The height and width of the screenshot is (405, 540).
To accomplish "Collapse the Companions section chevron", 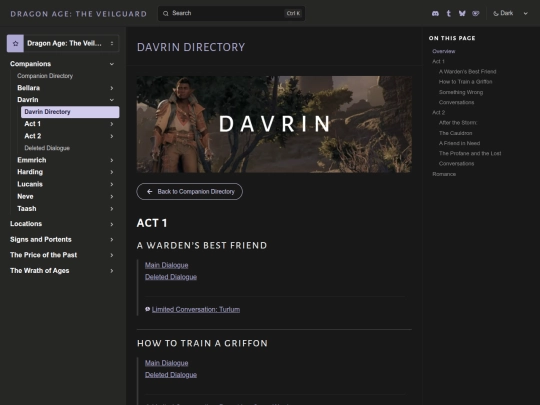I will (112, 64).
